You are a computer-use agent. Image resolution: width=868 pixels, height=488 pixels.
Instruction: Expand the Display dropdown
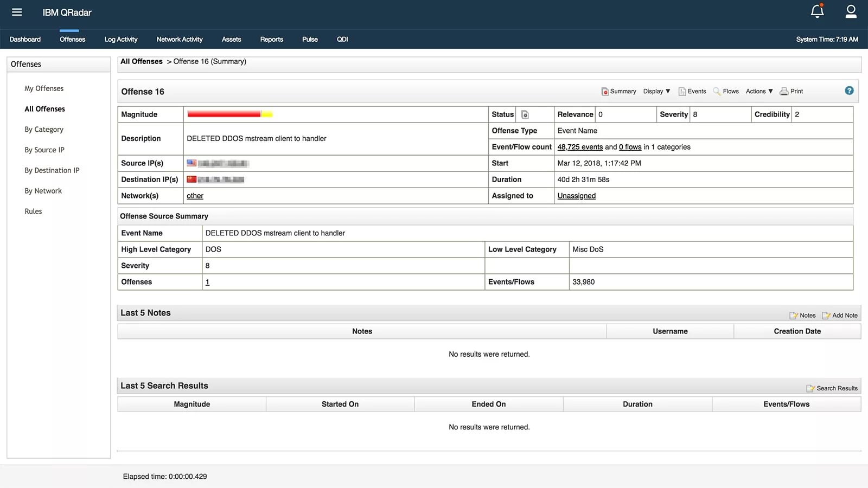pos(656,91)
